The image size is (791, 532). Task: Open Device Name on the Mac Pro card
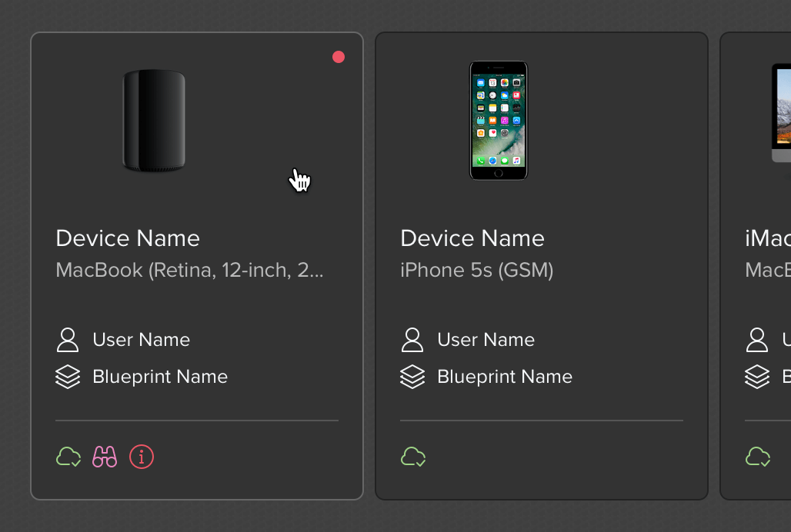(128, 238)
